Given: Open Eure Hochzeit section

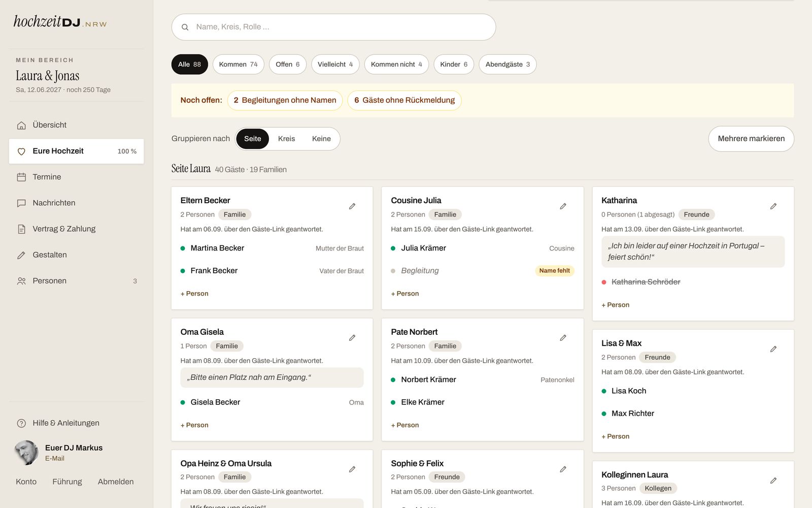Looking at the screenshot, I should [x=76, y=151].
